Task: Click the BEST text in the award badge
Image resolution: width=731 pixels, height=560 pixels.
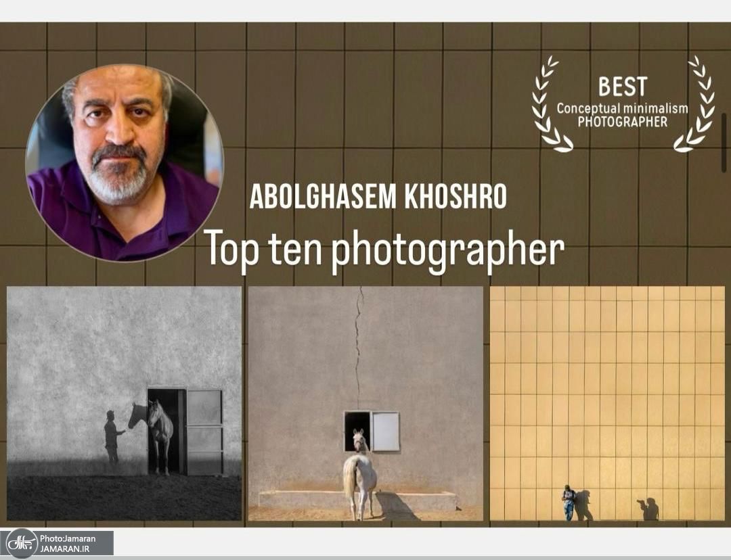Action: click(x=622, y=87)
